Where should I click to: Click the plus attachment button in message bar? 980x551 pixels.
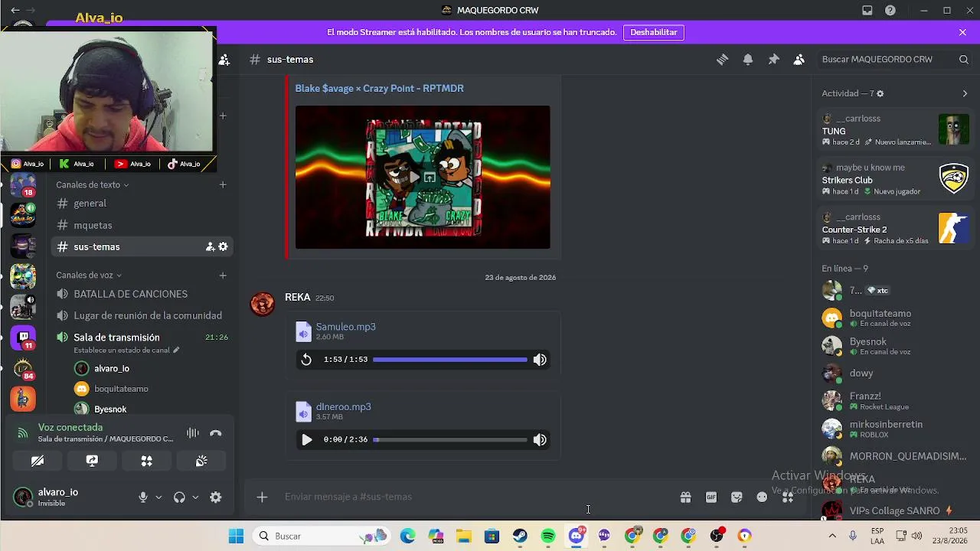(262, 497)
